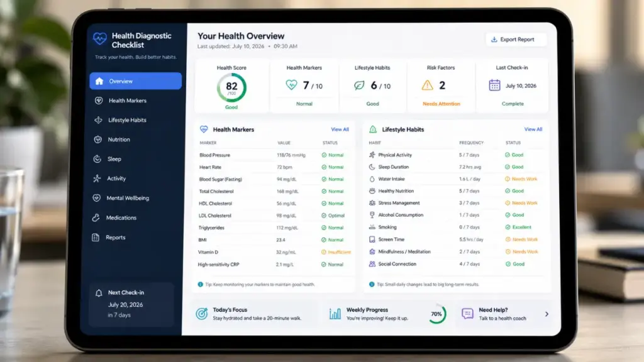Click Talk to a health coach
Viewport: 644px width, 362px height.
click(502, 319)
